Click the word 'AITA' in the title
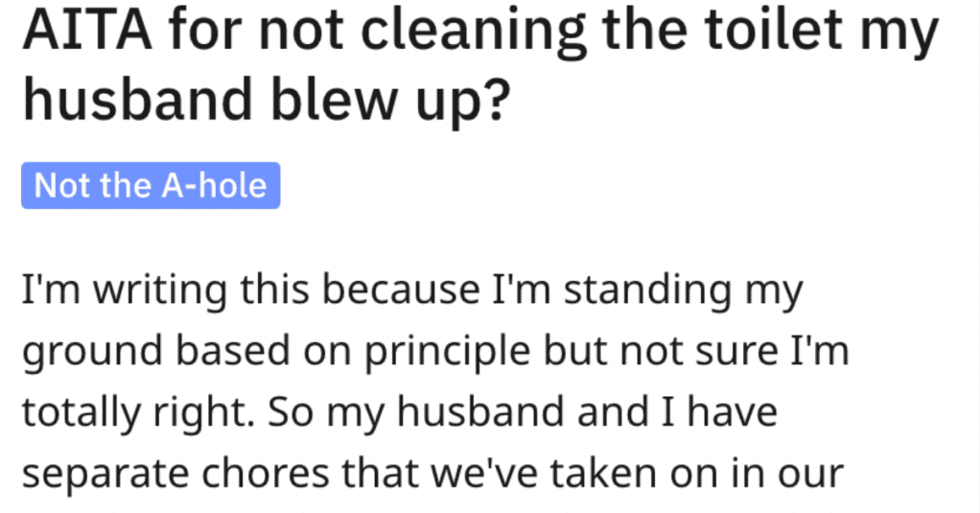Image resolution: width=980 pixels, height=513 pixels. [x=87, y=30]
